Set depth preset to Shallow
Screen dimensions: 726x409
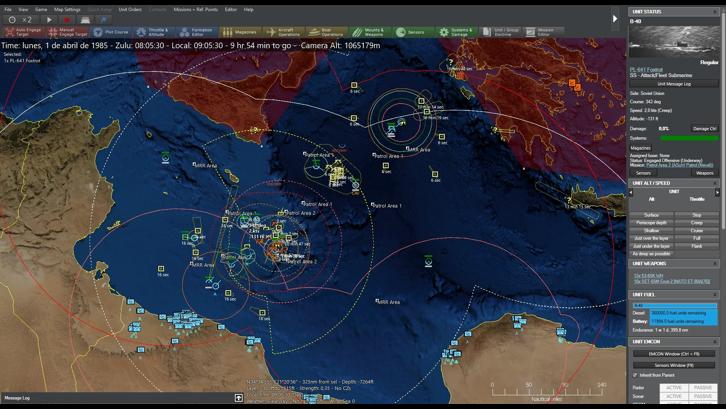(x=651, y=230)
